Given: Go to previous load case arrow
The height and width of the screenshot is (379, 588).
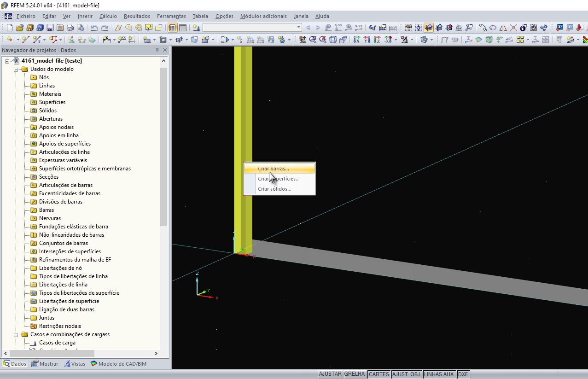Looking at the screenshot, I should (309, 28).
